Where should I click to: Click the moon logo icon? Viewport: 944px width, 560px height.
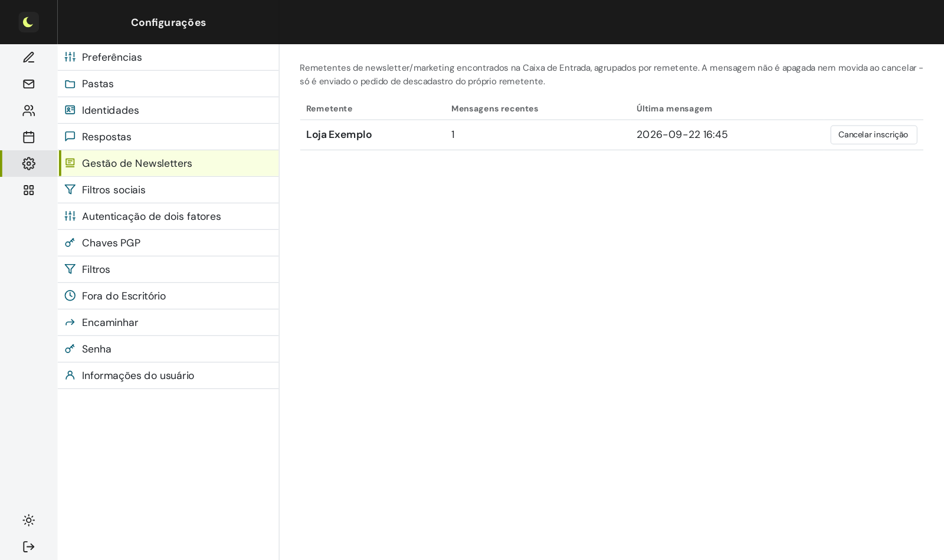point(28,22)
